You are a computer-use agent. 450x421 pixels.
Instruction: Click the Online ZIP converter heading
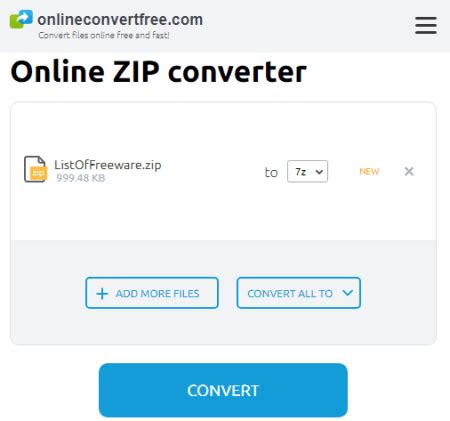(159, 72)
